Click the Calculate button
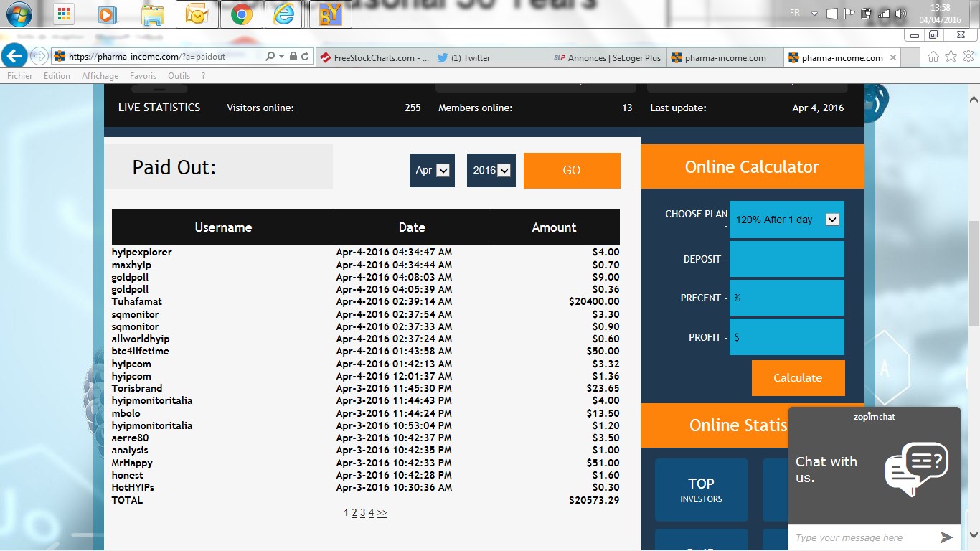The width and height of the screenshot is (980, 551). [x=798, y=378]
